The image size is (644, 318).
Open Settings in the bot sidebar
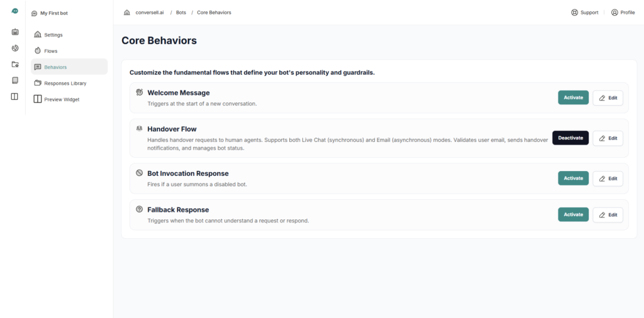coord(53,35)
